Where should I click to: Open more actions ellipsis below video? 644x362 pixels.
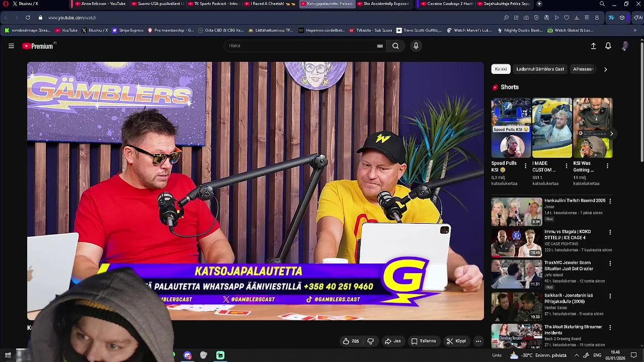(x=478, y=341)
